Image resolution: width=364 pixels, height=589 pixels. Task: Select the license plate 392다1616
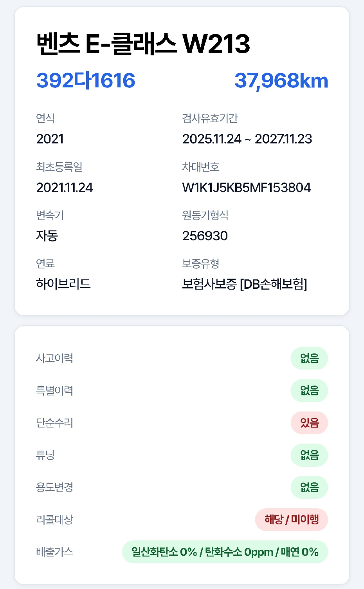coord(85,80)
